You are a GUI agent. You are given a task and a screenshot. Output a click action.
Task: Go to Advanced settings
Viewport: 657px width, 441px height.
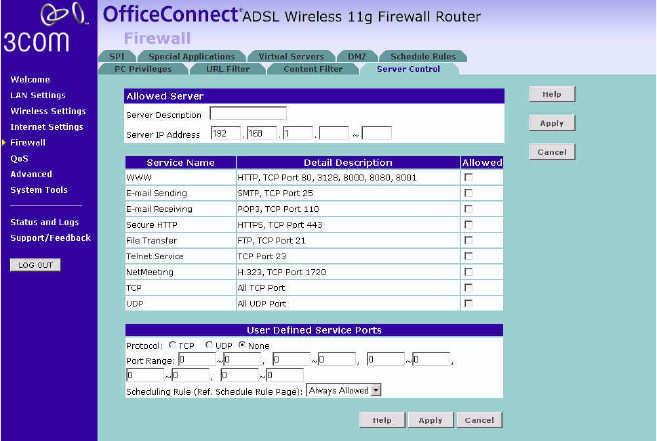(x=31, y=174)
